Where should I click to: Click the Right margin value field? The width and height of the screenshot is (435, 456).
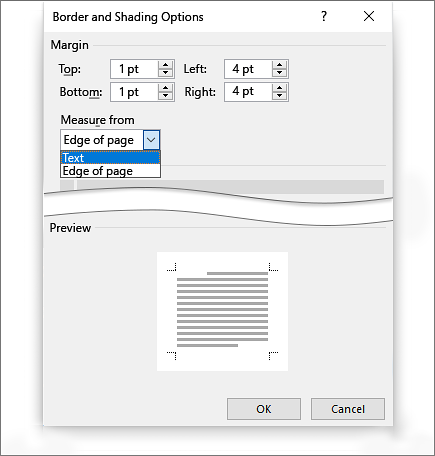pyautogui.click(x=249, y=92)
